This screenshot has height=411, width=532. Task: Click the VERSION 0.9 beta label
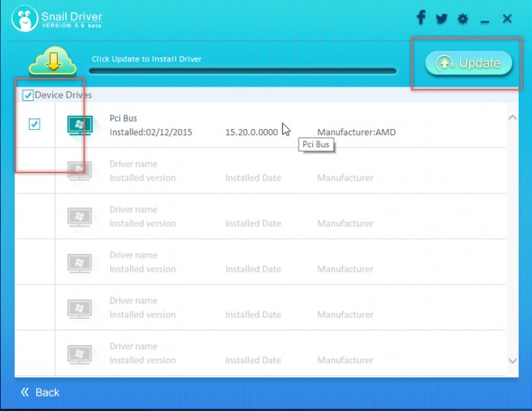pyautogui.click(x=71, y=26)
